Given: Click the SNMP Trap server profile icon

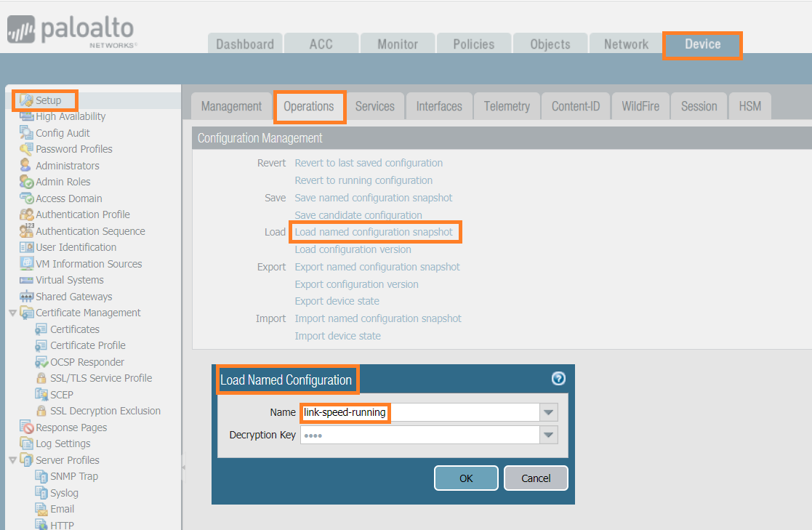Looking at the screenshot, I should pyautogui.click(x=40, y=476).
